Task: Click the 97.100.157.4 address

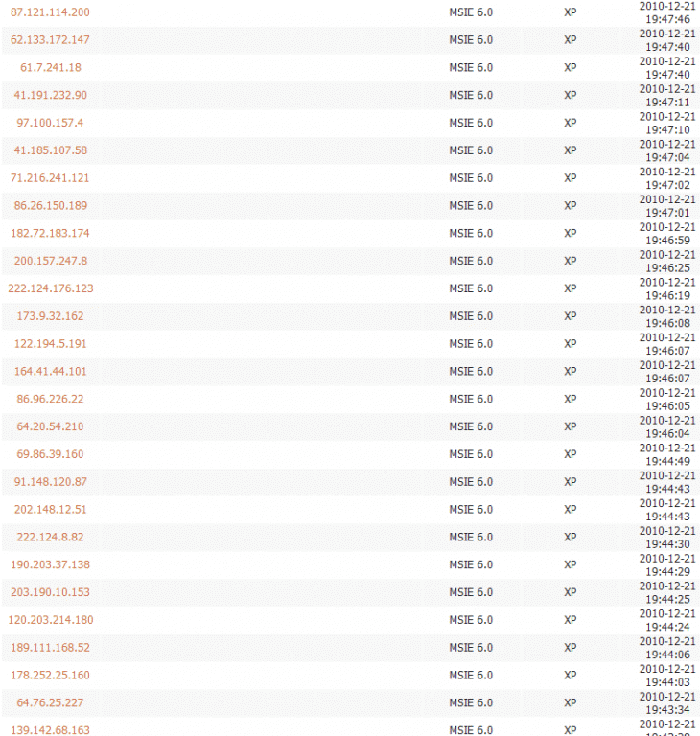Action: [50, 123]
